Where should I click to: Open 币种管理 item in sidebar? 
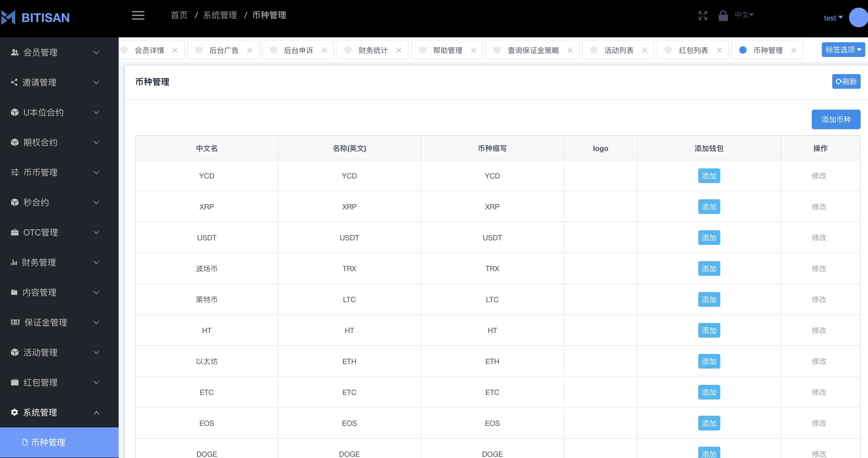tap(48, 442)
